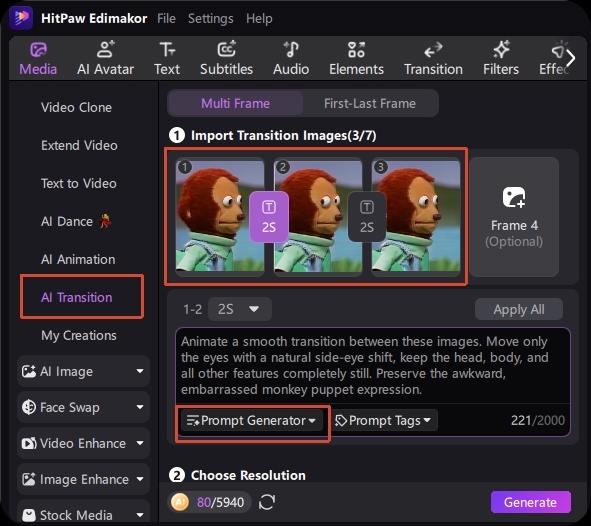Select Text to Video in the sidebar
Image resolution: width=591 pixels, height=526 pixels.
tap(79, 183)
